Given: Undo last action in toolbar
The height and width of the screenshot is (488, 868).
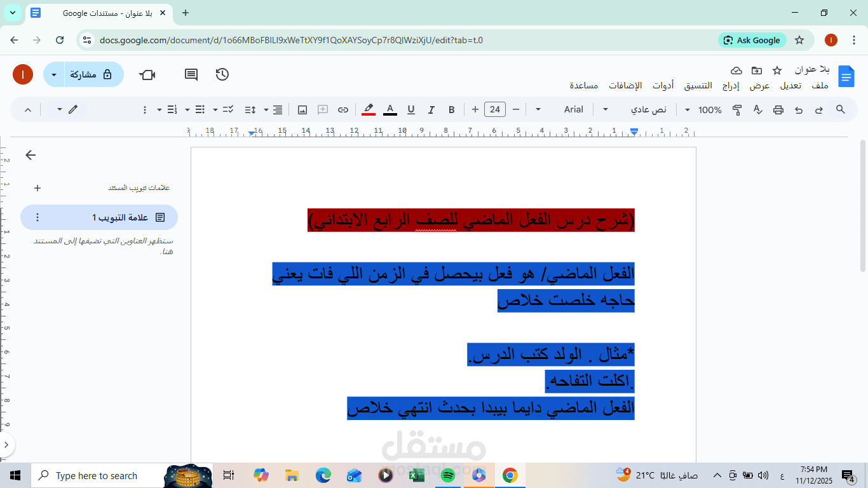Looking at the screenshot, I should point(799,110).
